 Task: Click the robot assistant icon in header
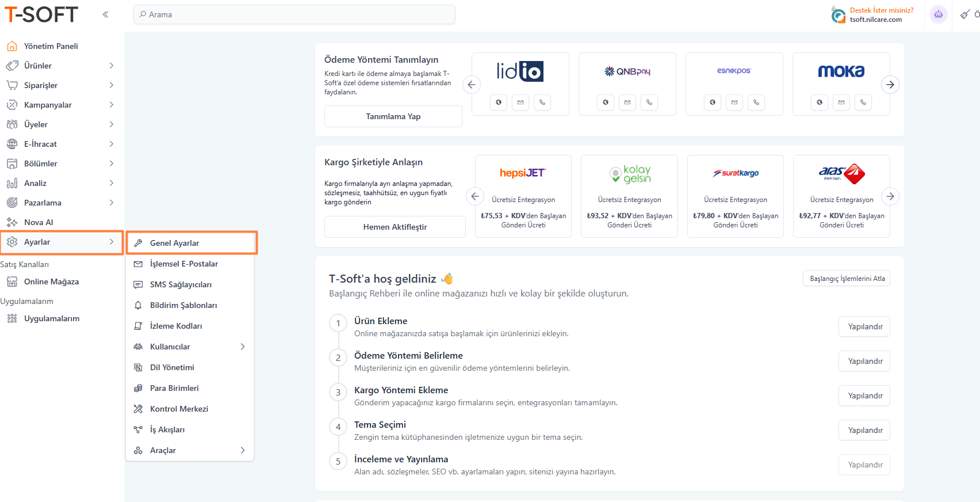tap(938, 14)
